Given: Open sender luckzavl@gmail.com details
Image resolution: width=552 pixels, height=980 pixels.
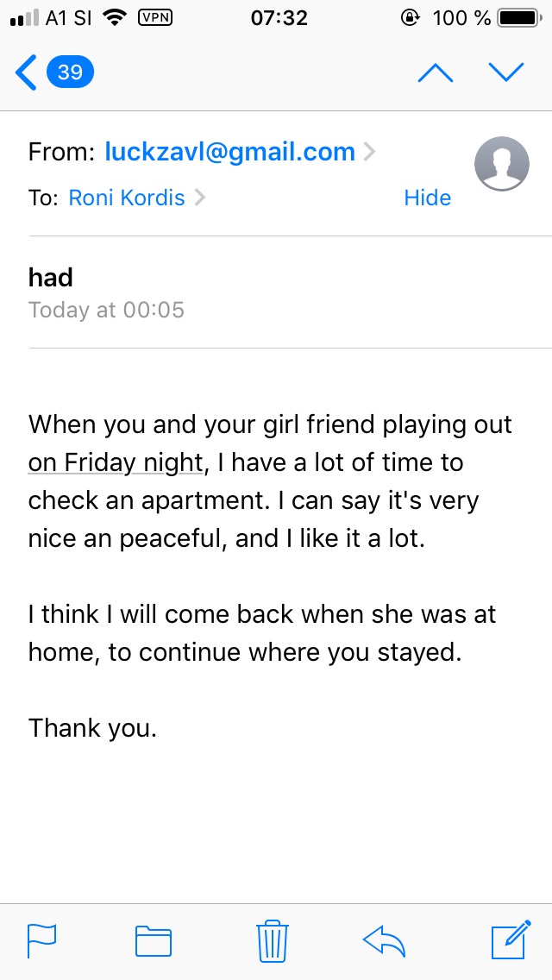Looking at the screenshot, I should pyautogui.click(x=229, y=153).
